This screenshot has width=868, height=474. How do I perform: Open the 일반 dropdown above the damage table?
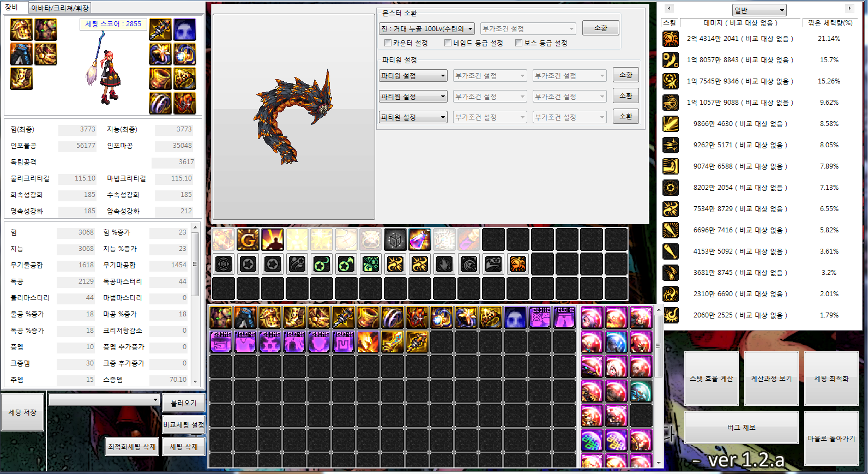pos(759,10)
